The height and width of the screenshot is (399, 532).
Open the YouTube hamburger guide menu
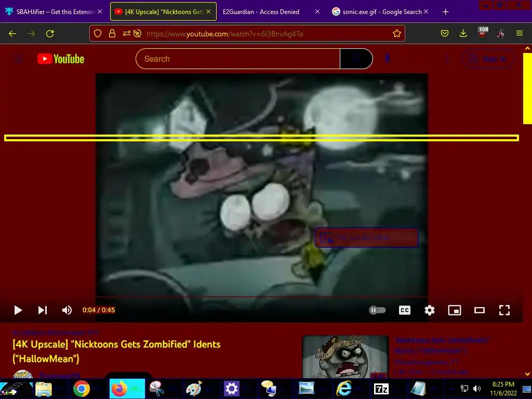19,59
